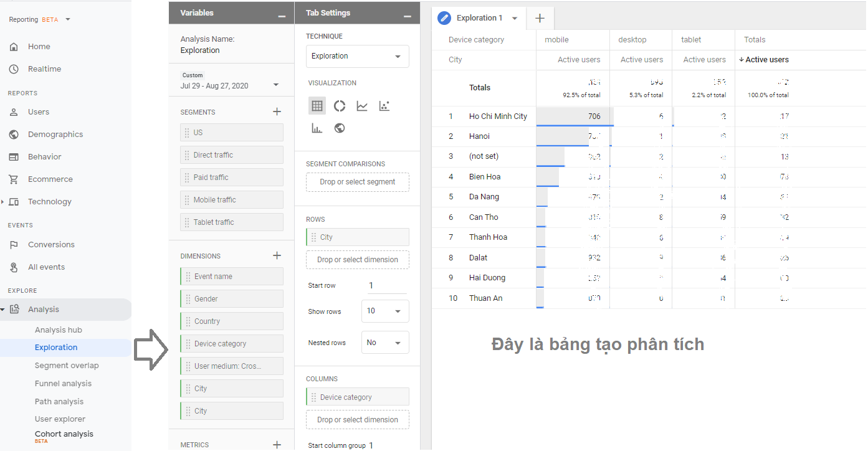This screenshot has width=868, height=451.
Task: Go to Funnel analysis in sidebar
Action: pos(63,384)
